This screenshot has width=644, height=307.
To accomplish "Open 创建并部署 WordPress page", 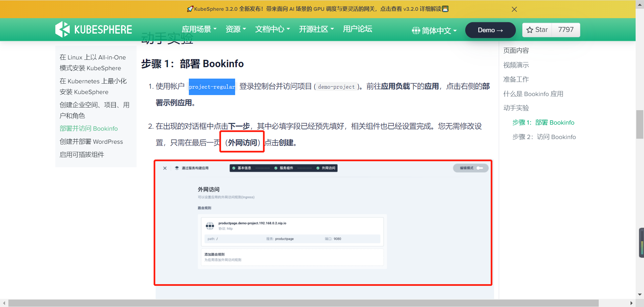I will pos(91,142).
